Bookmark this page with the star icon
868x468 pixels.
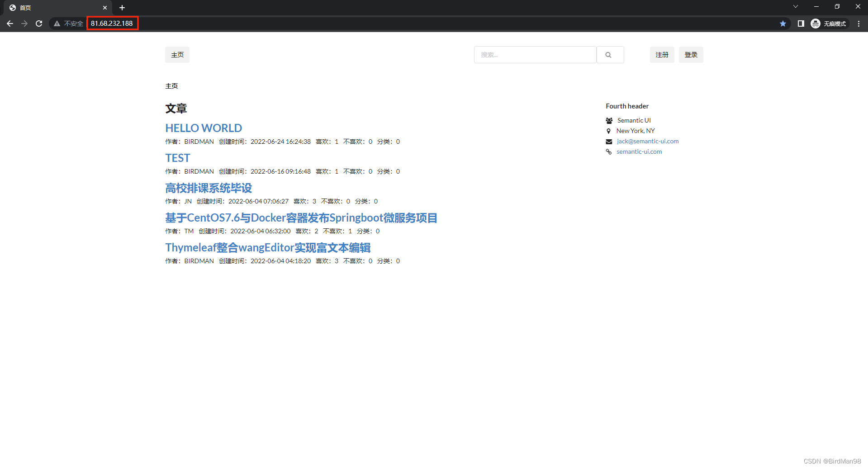pyautogui.click(x=783, y=24)
